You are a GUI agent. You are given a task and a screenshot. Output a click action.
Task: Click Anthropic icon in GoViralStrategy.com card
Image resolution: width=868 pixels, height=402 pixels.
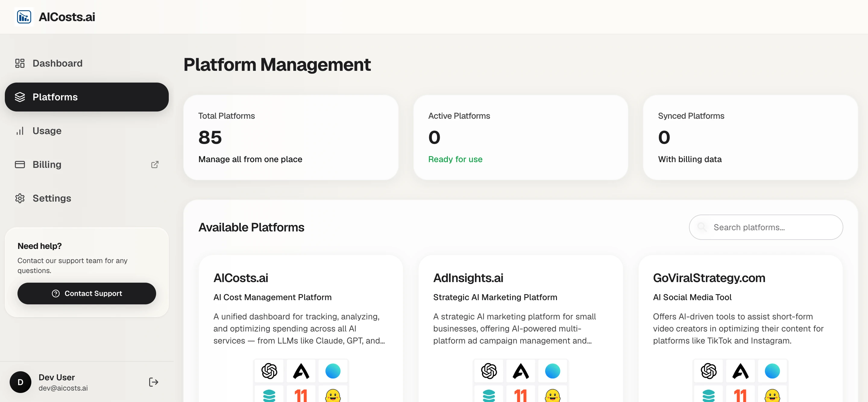[740, 371]
